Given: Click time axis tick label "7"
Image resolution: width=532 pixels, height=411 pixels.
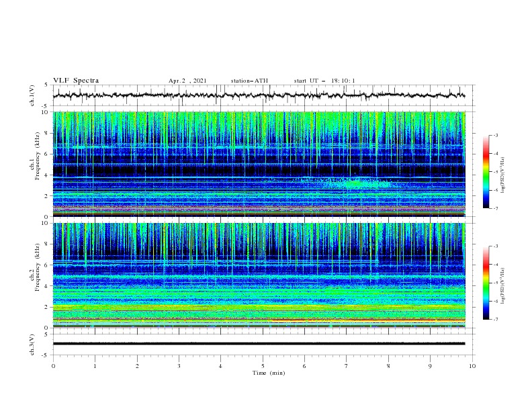Looking at the screenshot, I should coord(347,366).
